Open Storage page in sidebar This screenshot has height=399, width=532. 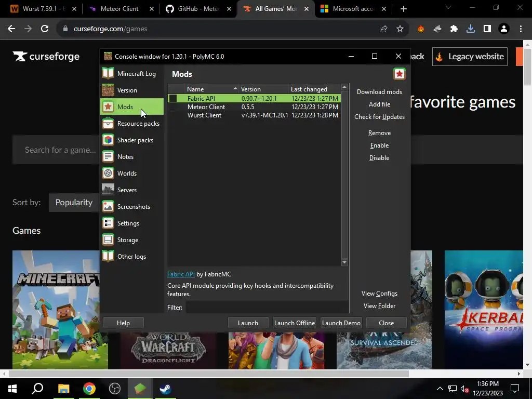coord(131,240)
